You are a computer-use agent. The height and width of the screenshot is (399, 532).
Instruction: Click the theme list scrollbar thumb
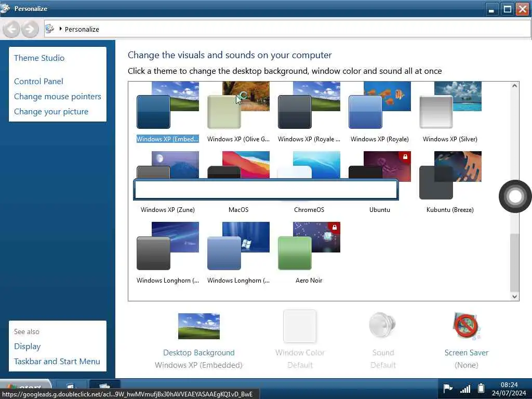pyautogui.click(x=514, y=262)
